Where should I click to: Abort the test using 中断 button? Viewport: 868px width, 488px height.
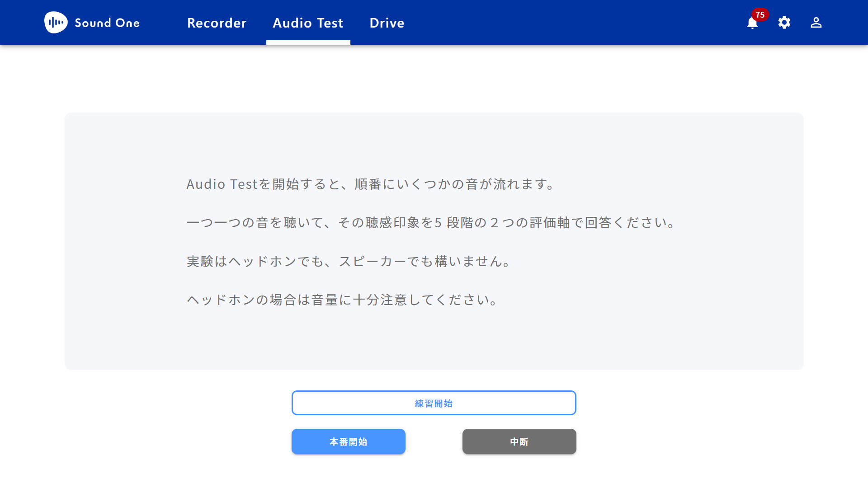coord(519,441)
